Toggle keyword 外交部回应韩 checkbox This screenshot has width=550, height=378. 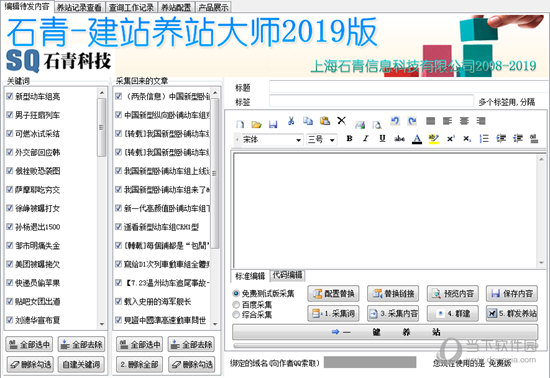pos(10,152)
